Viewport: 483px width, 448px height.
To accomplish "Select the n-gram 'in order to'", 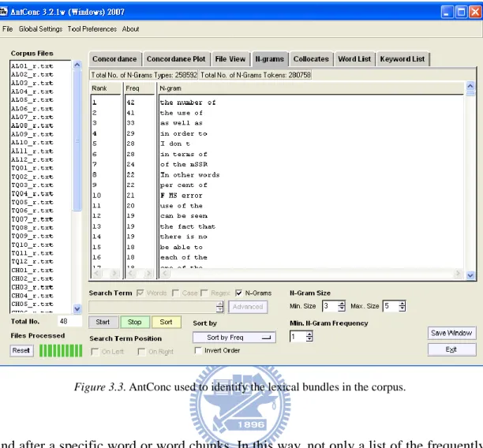I will point(184,133).
